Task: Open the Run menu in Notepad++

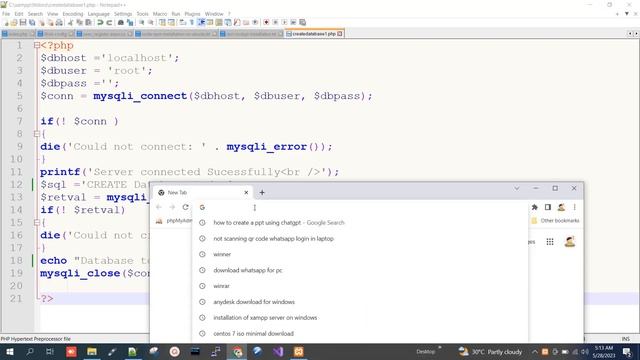Action: (x=176, y=14)
